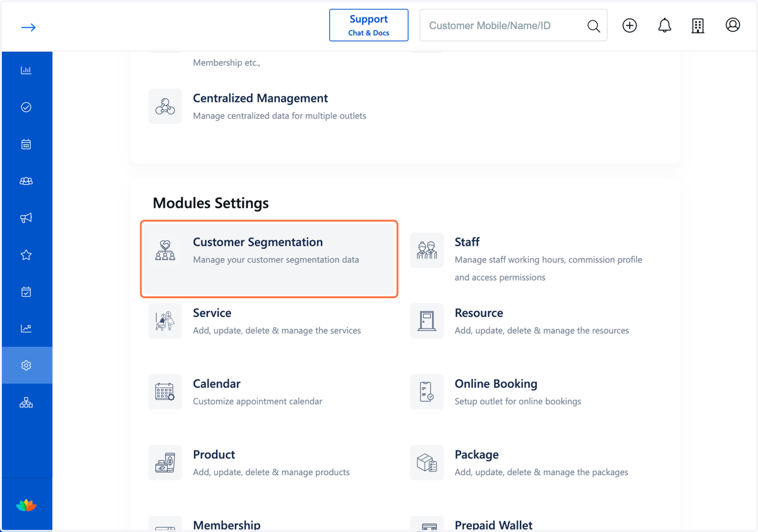Open the Product settings

click(x=214, y=454)
